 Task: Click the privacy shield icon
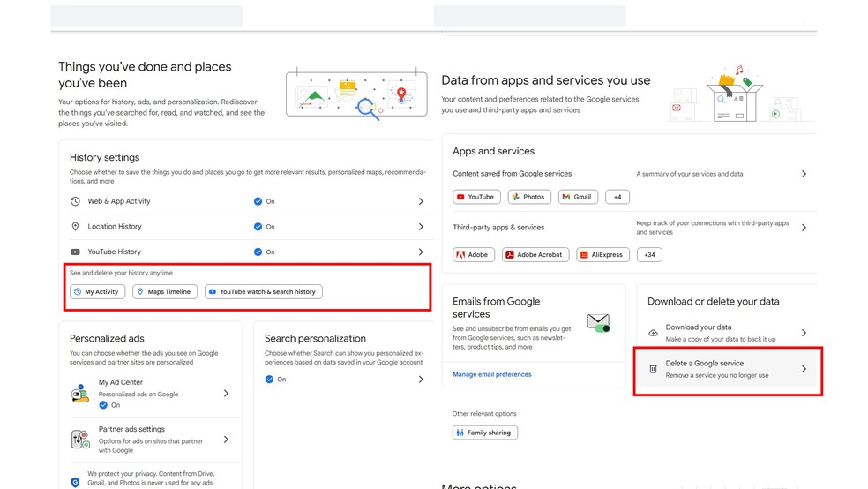[75, 482]
